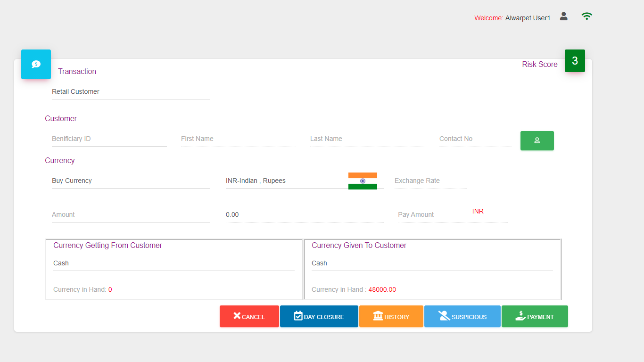This screenshot has height=362, width=644.
Task: Focus the Benificiary ID field
Action: coord(109,139)
